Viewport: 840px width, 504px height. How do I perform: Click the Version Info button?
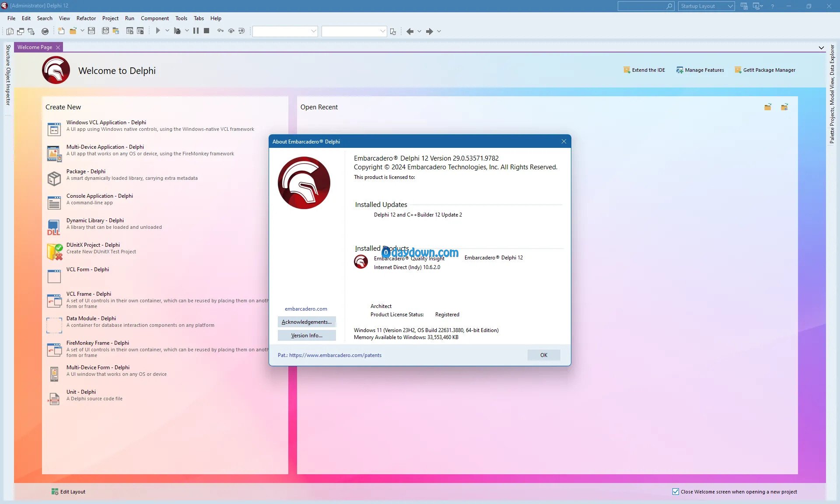[306, 335]
